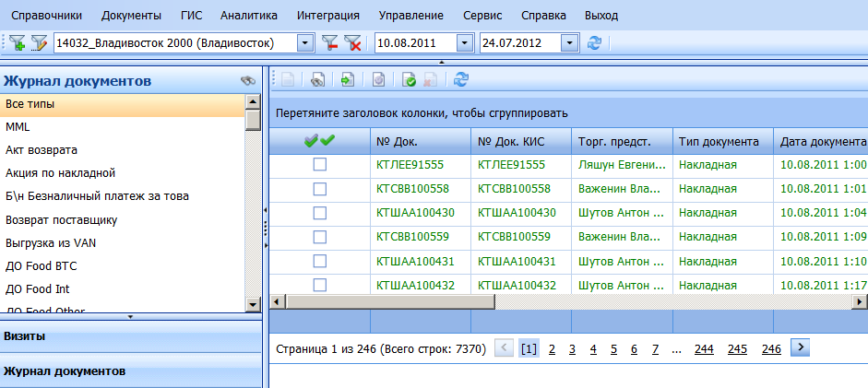Click the remove filter icon with red minus

point(329,42)
